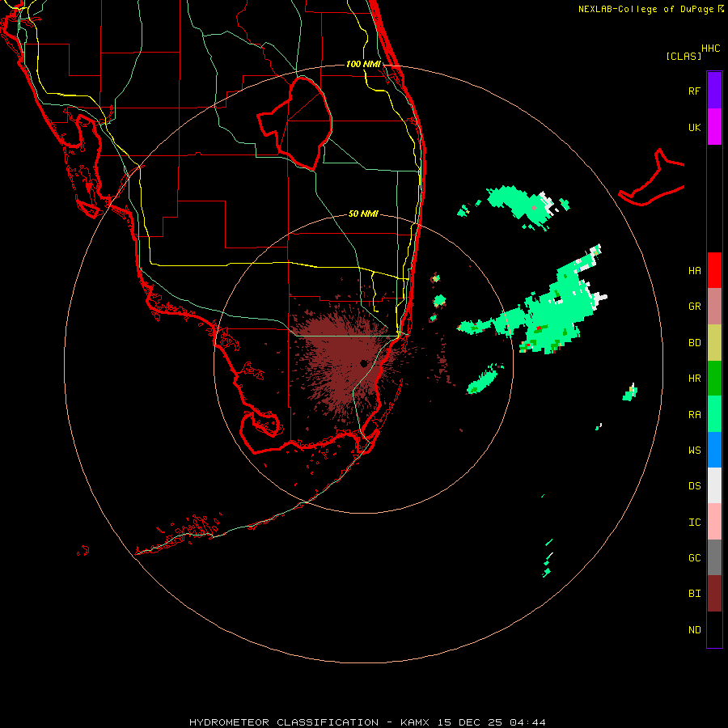This screenshot has height=728, width=728.
Task: Click the "WS" legend label
Action: click(x=694, y=451)
